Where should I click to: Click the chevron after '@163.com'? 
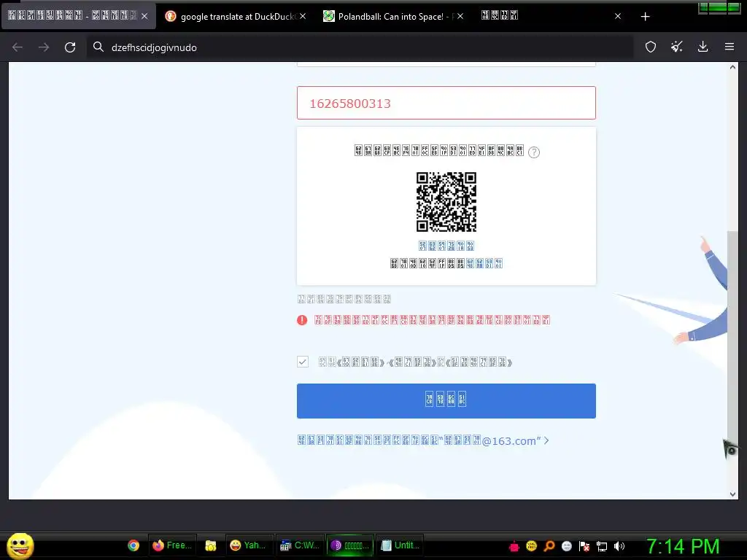click(x=546, y=440)
